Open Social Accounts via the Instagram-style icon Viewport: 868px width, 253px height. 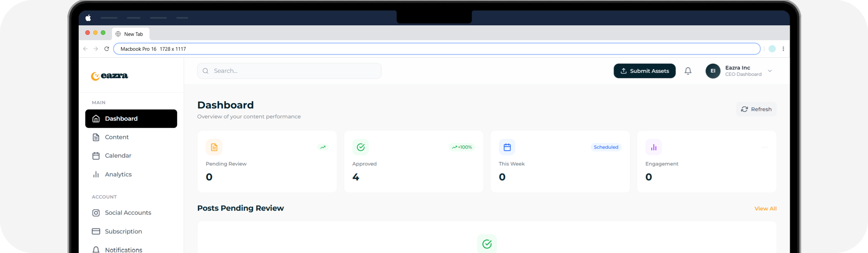(x=96, y=212)
